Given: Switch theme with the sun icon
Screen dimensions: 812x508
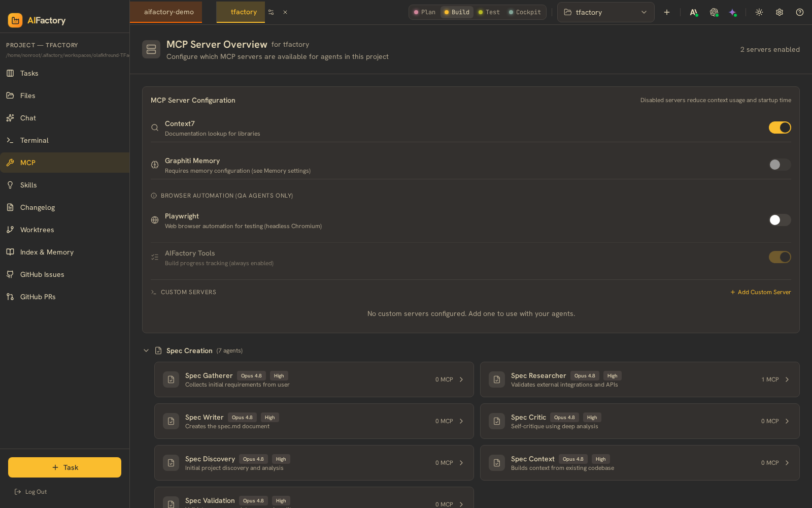Looking at the screenshot, I should [759, 12].
